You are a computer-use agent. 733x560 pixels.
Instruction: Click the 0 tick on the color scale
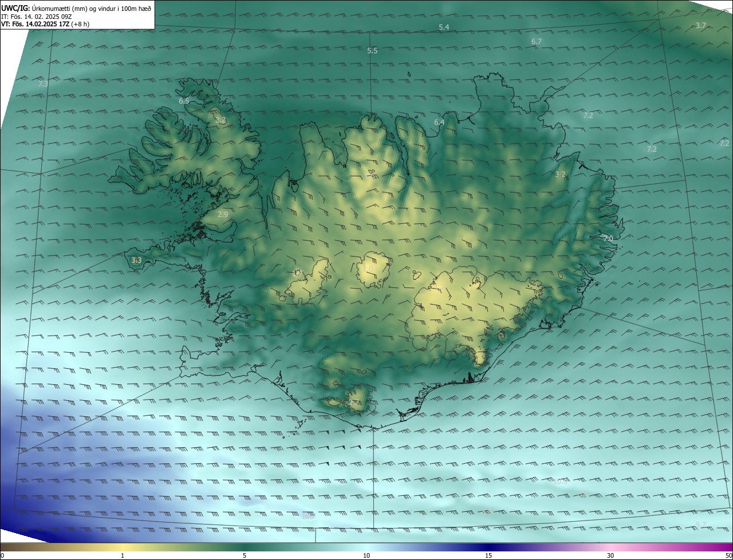2,555
